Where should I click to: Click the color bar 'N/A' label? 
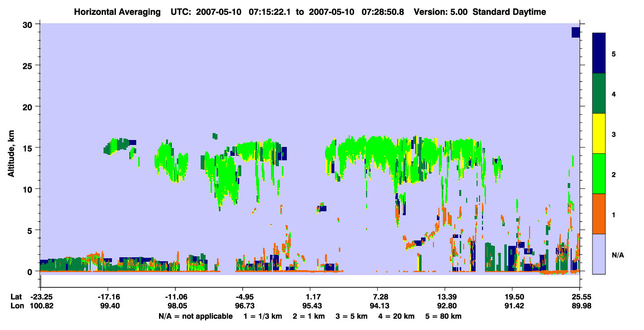tap(617, 255)
